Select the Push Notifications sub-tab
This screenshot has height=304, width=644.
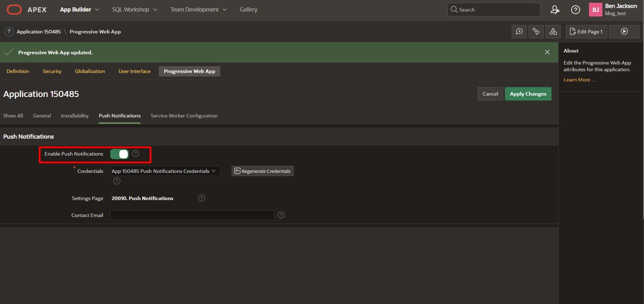(x=119, y=116)
